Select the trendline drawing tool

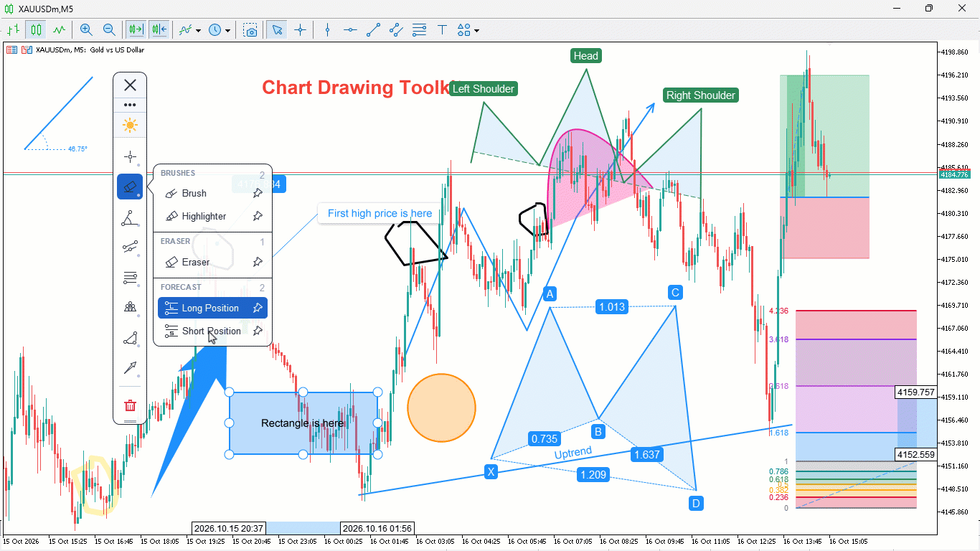tap(373, 30)
